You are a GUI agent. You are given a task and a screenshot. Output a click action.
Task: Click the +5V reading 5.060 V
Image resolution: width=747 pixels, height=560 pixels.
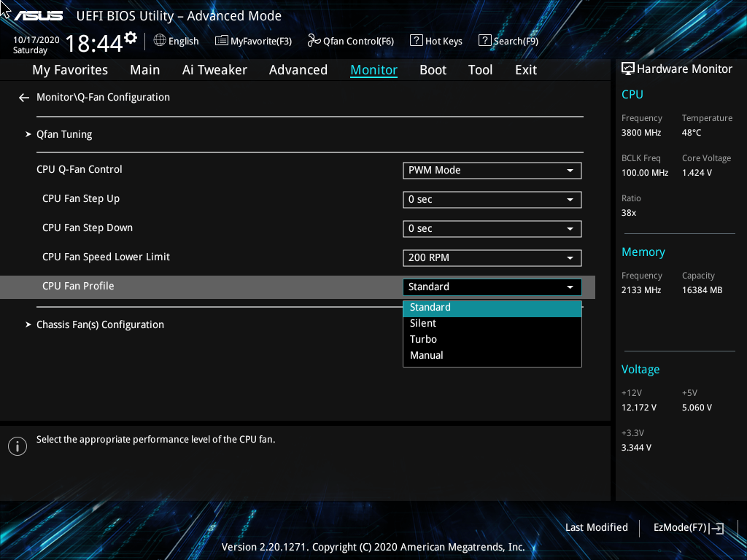click(x=697, y=408)
